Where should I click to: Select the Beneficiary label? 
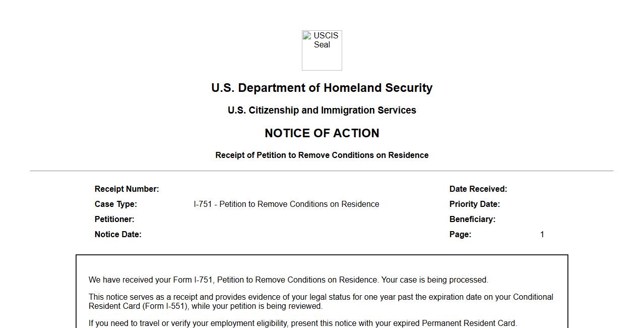coord(472,219)
